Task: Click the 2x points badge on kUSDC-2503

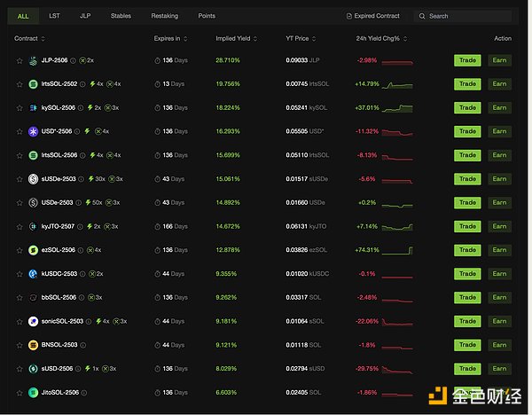Action: click(96, 274)
